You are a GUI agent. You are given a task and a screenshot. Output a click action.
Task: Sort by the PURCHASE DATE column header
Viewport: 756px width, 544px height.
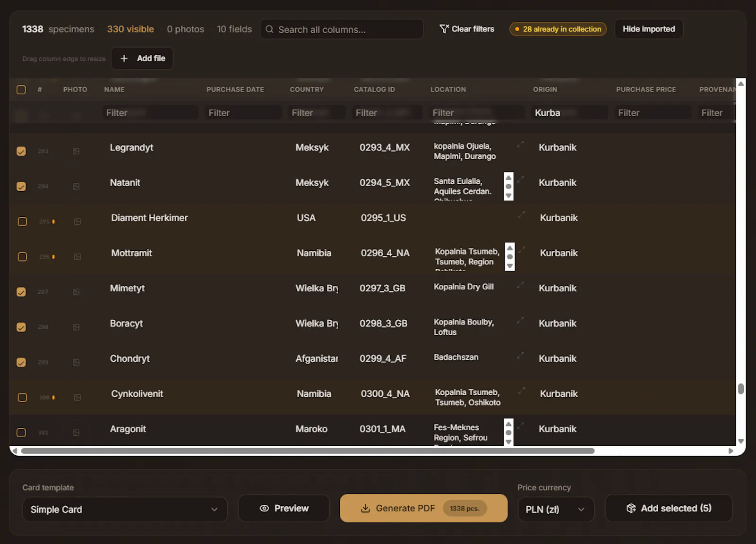[235, 89]
